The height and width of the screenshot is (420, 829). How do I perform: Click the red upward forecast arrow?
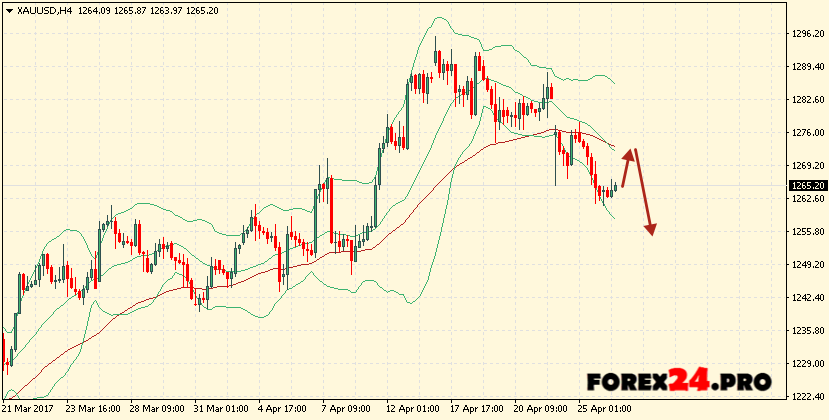coord(627,163)
